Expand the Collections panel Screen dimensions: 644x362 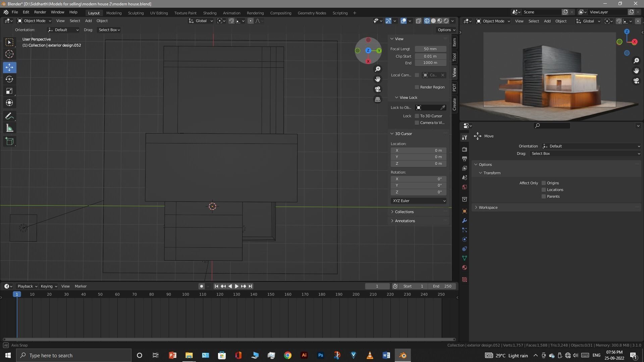coord(404,212)
